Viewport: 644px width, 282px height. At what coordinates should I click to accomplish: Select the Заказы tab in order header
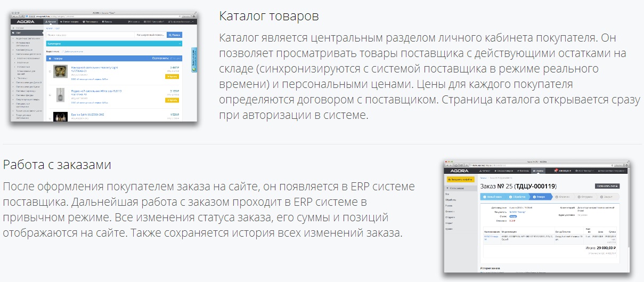click(x=539, y=171)
